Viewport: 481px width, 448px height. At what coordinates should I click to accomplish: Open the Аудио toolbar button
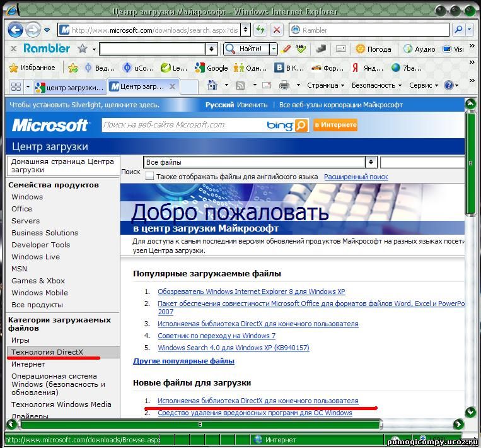[419, 49]
